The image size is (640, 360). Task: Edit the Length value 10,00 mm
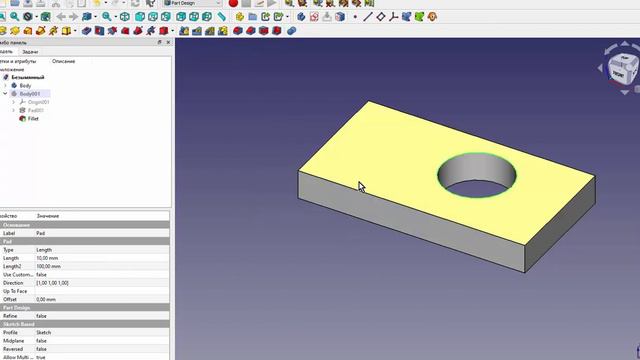pos(102,258)
